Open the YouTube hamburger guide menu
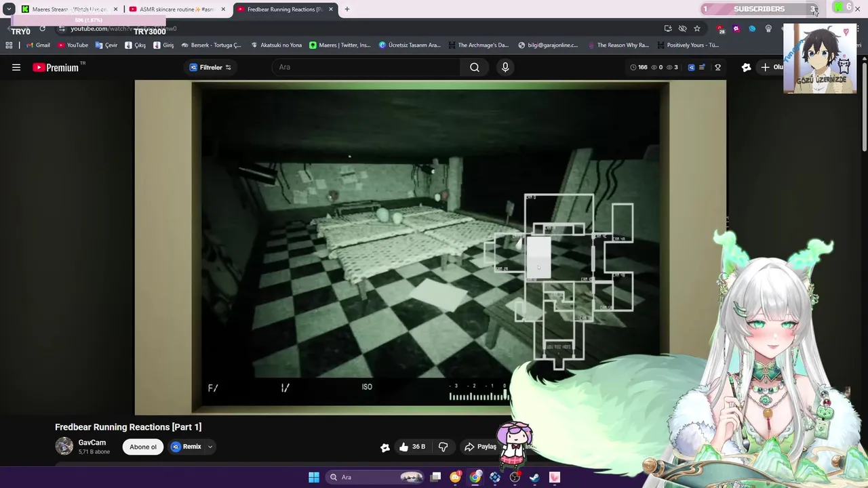 (x=16, y=67)
